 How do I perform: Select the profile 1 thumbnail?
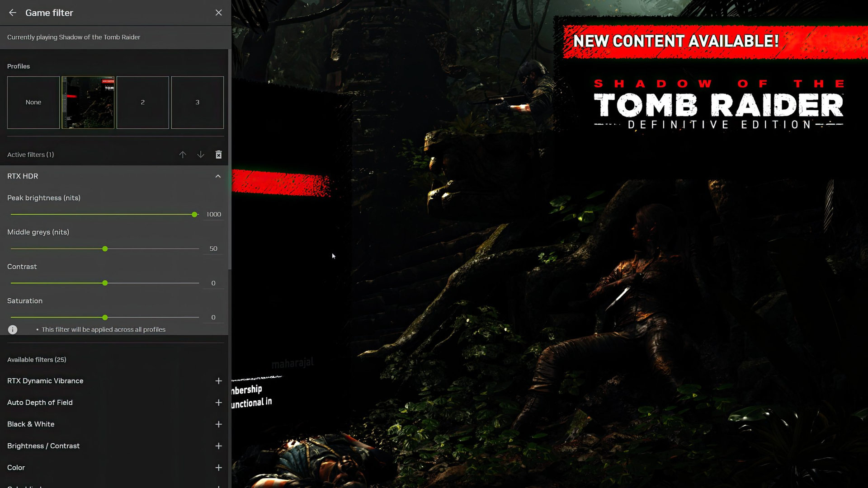tap(88, 103)
